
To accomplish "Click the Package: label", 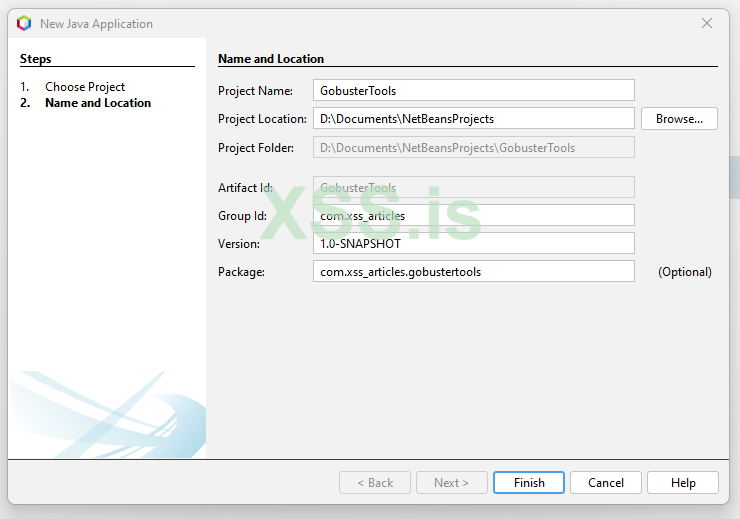I will point(241,272).
